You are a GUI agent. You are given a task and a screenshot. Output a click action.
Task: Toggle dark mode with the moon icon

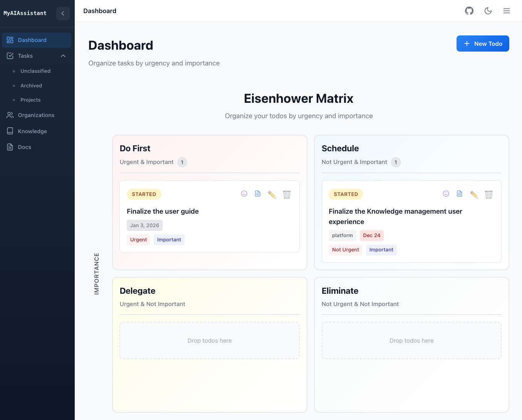click(x=488, y=11)
